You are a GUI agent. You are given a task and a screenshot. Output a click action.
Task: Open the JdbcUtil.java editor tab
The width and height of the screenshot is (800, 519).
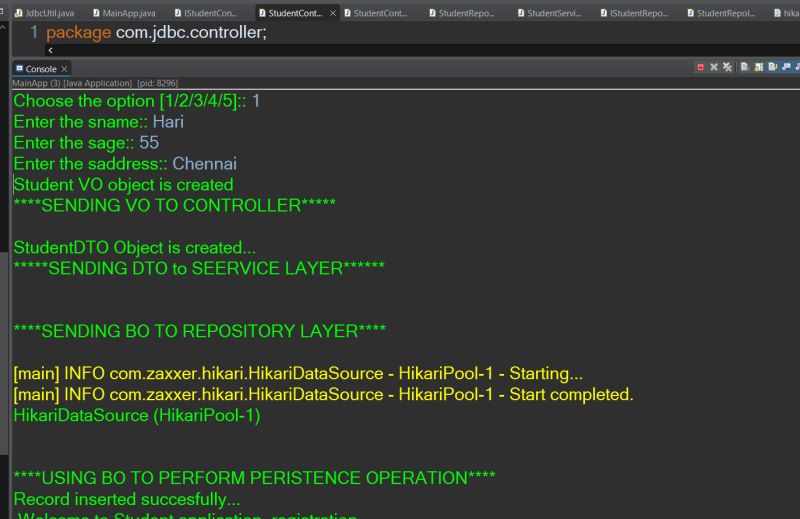[x=49, y=13]
